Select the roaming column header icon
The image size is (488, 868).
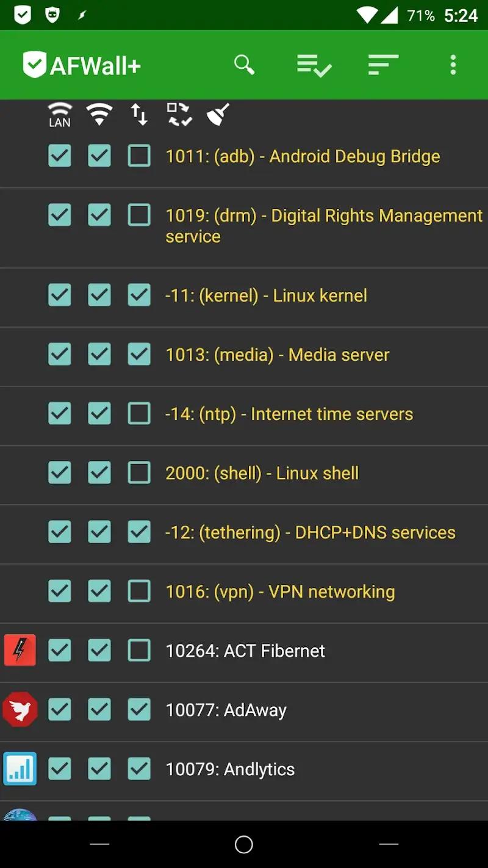pos(178,114)
